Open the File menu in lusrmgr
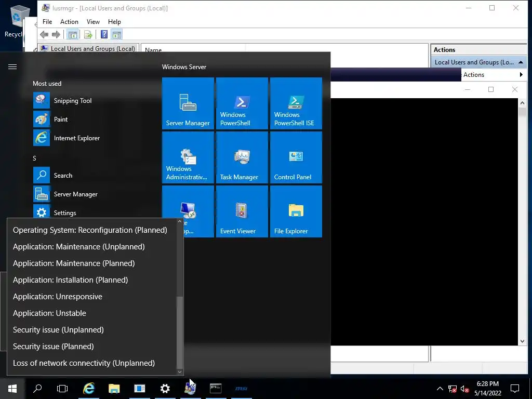The image size is (532, 399). (47, 22)
